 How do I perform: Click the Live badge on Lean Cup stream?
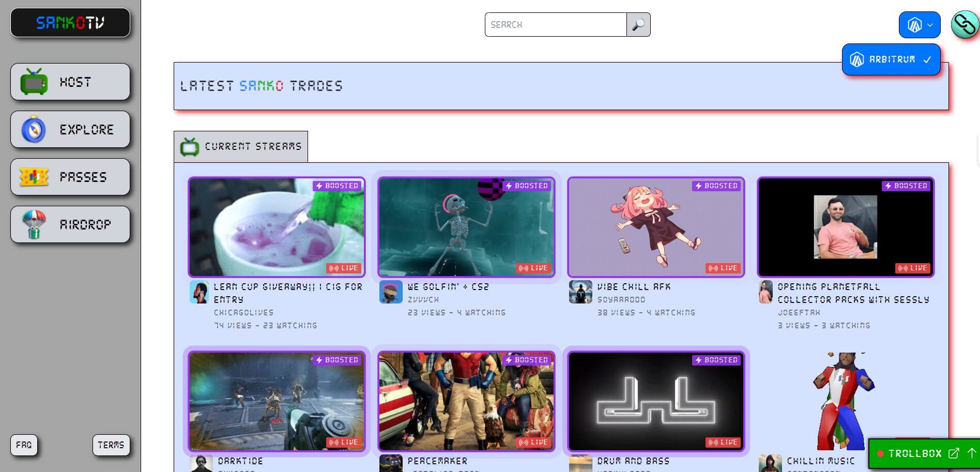pyautogui.click(x=344, y=268)
